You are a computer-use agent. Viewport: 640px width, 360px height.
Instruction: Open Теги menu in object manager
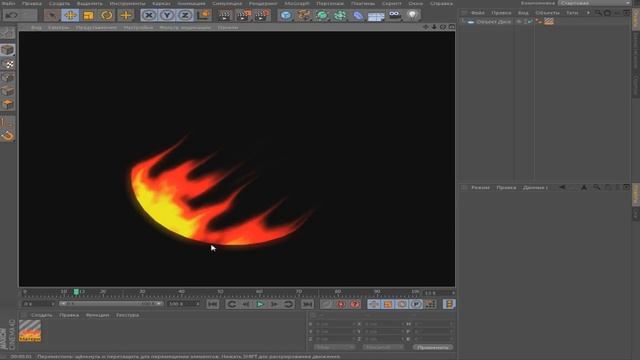tap(572, 13)
